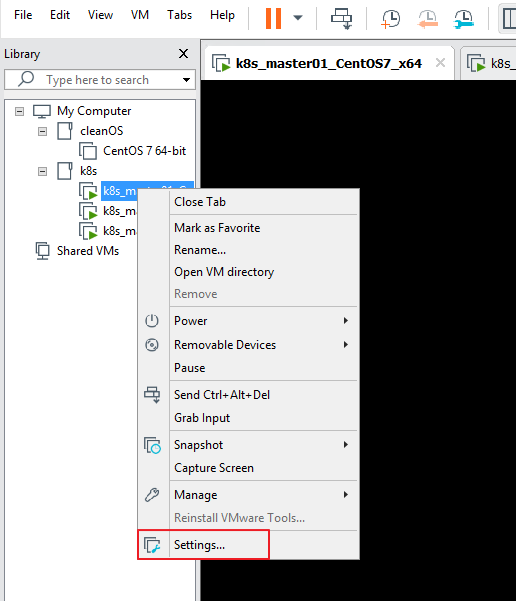
Task: Open the File menu
Action: tap(23, 15)
